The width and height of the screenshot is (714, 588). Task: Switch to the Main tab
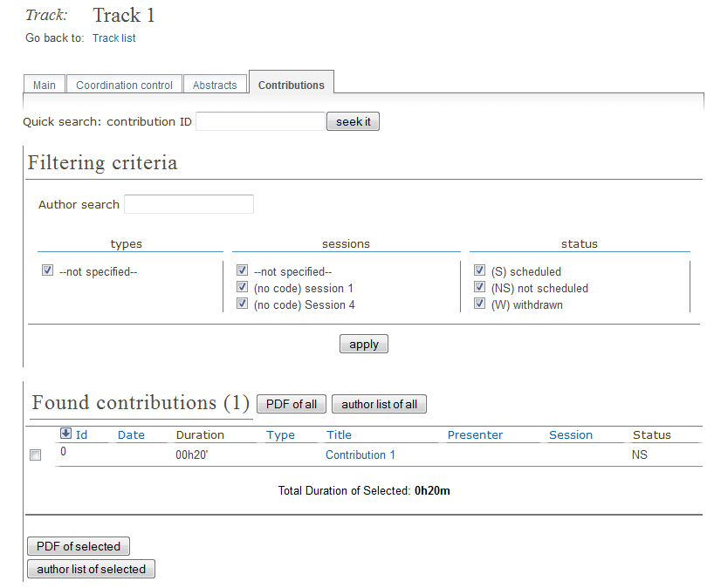coord(45,85)
